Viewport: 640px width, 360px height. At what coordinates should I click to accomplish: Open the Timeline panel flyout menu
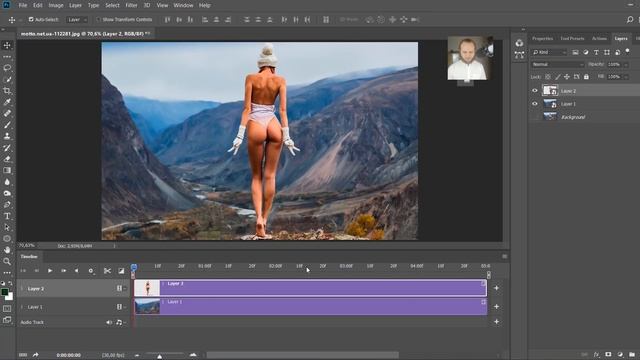[504, 256]
